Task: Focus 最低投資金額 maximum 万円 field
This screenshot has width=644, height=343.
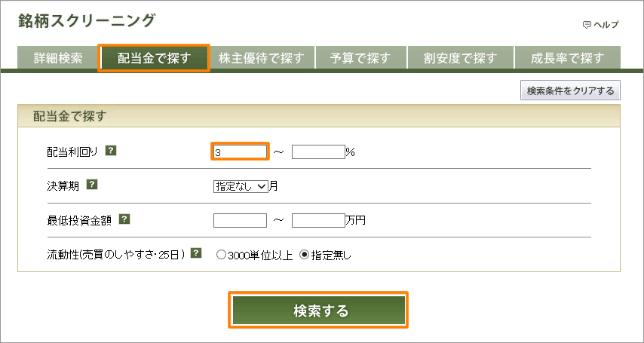Action: click(x=318, y=221)
